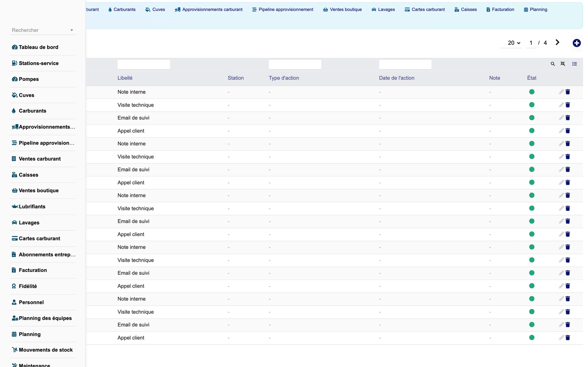This screenshot has width=588, height=367.
Task: Select Personnel in sidebar
Action: [x=31, y=302]
